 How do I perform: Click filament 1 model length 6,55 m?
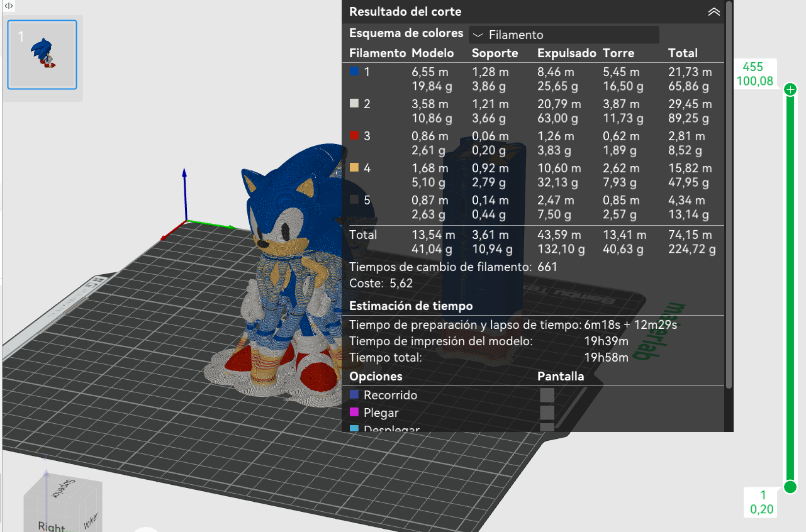pyautogui.click(x=430, y=73)
